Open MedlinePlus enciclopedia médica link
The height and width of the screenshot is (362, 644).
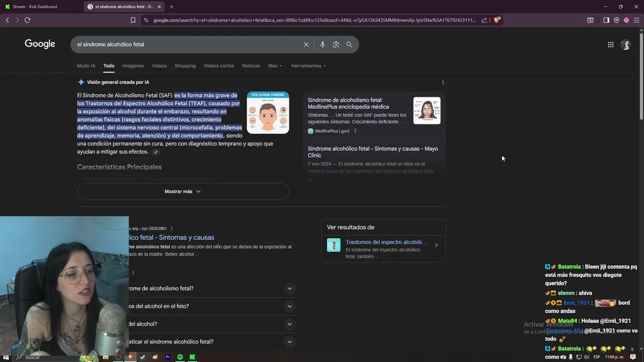click(x=348, y=103)
